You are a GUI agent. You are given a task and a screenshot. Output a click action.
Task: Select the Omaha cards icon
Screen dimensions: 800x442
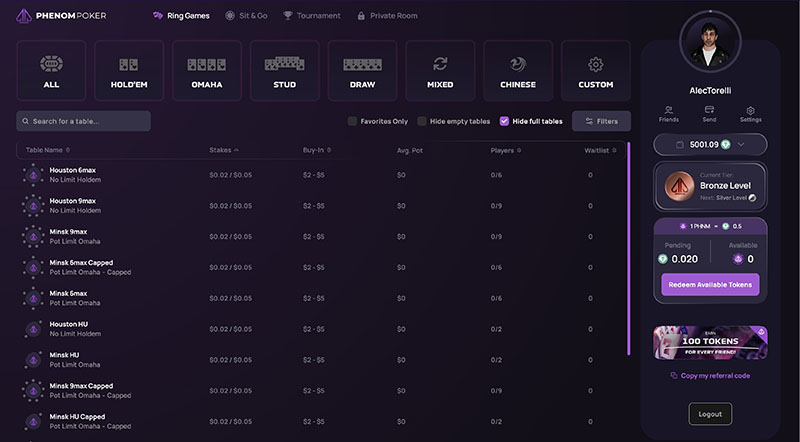(206, 64)
